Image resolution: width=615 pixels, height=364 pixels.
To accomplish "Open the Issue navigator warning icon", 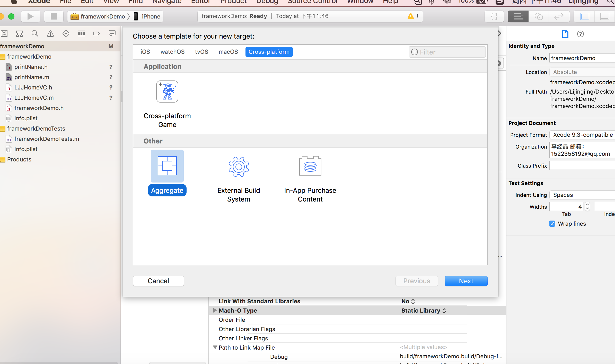I will click(x=50, y=33).
